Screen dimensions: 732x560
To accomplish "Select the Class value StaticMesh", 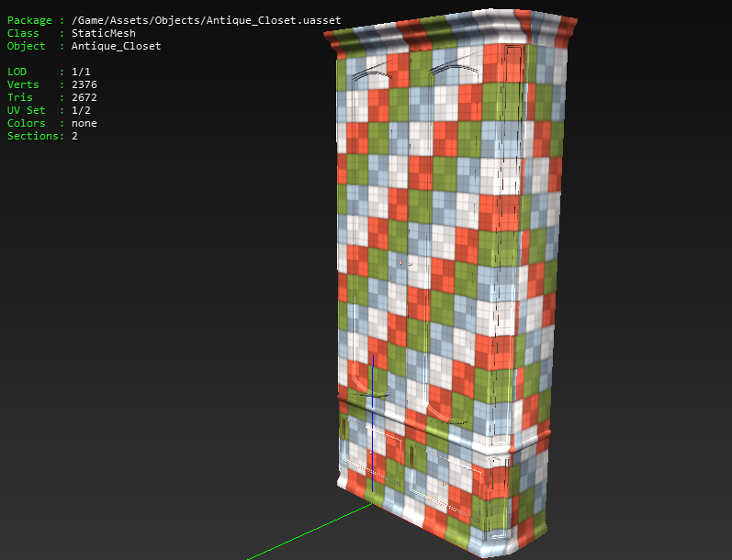I will pos(104,33).
